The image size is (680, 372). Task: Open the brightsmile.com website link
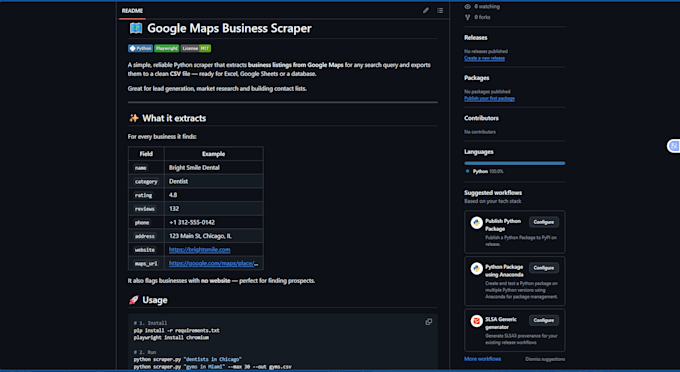click(199, 250)
